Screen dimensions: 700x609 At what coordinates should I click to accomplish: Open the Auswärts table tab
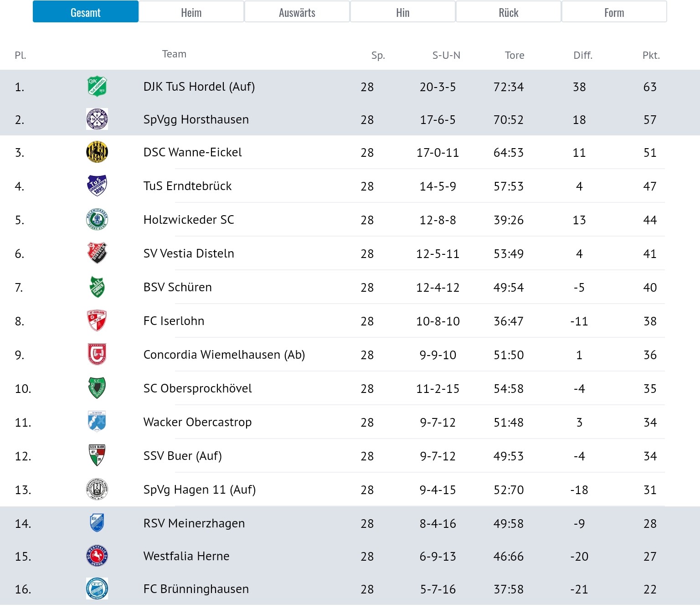(x=297, y=12)
